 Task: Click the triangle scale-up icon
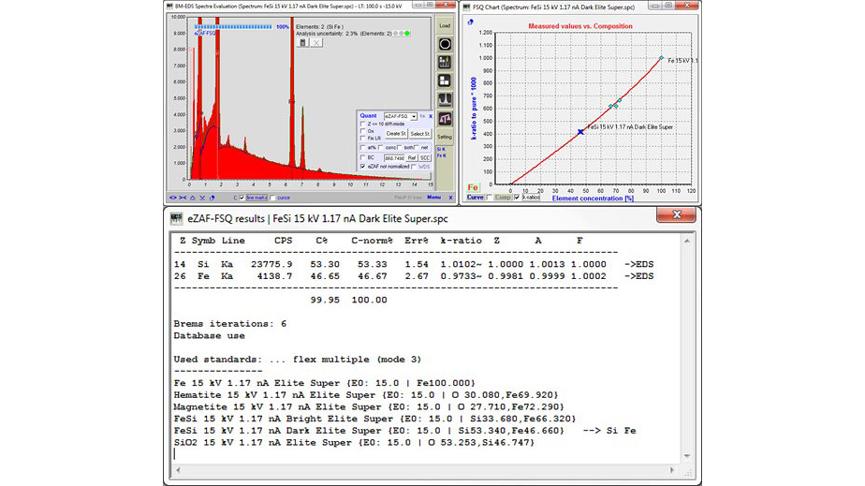[x=193, y=197]
